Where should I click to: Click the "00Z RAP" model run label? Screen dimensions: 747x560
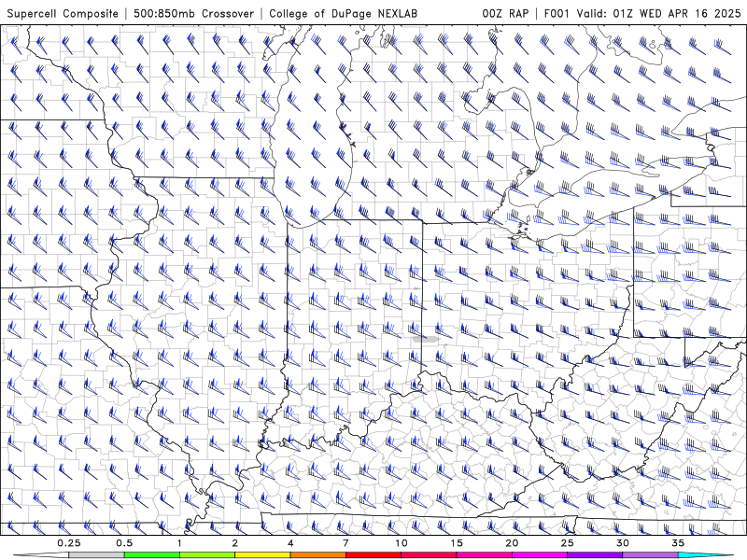pyautogui.click(x=505, y=13)
